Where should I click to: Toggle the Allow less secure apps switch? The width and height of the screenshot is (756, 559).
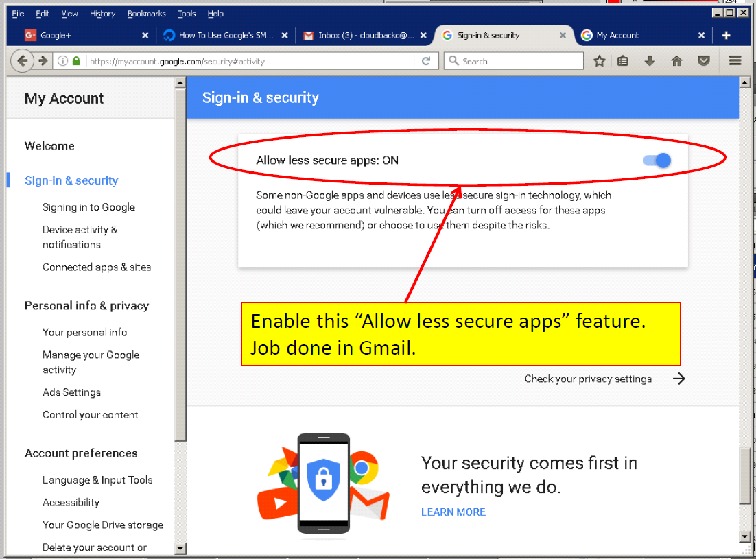pos(657,160)
